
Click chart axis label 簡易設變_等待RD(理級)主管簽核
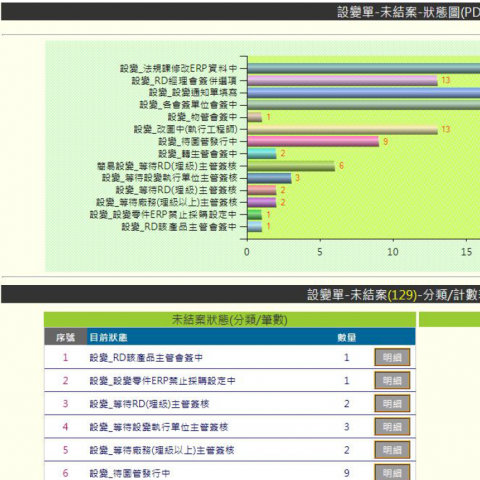[x=167, y=166]
